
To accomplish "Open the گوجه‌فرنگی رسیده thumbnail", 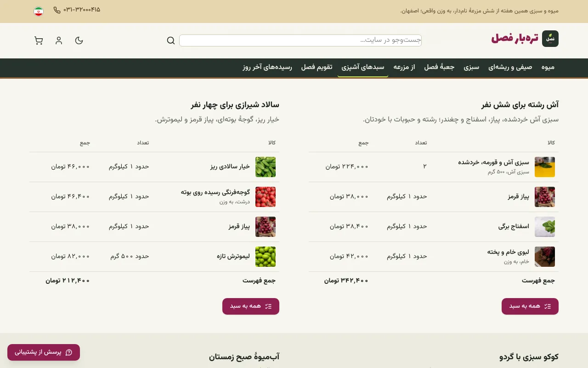I will 266,197.
